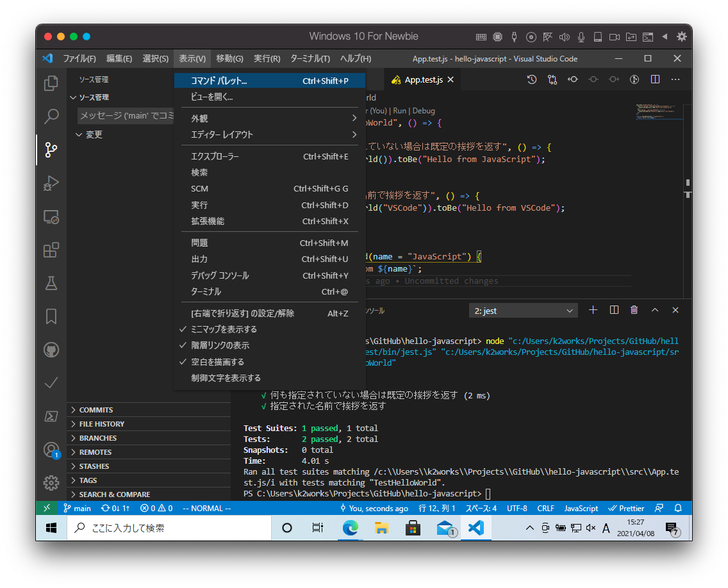Open the Extensions view icon
Screen dimensions: 728x588
click(x=51, y=250)
